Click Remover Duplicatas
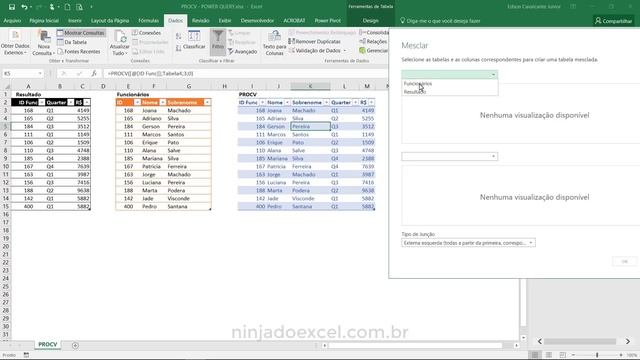Screen dimensions: 640x360 314,41
